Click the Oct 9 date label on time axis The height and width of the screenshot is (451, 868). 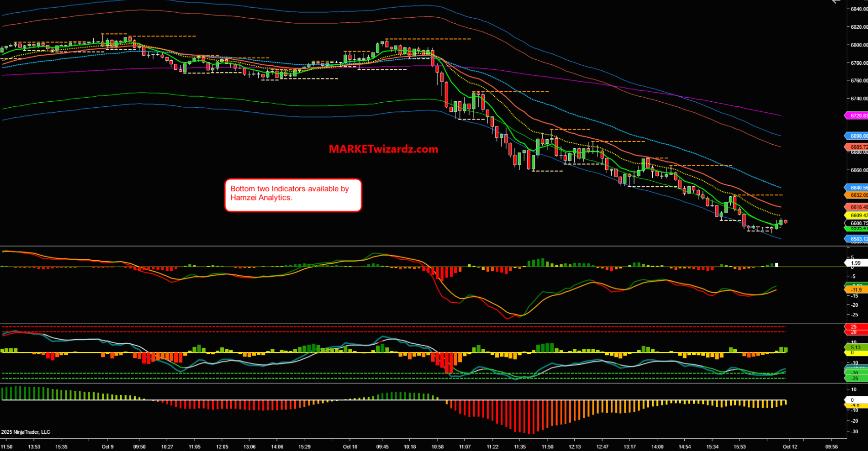tap(107, 447)
